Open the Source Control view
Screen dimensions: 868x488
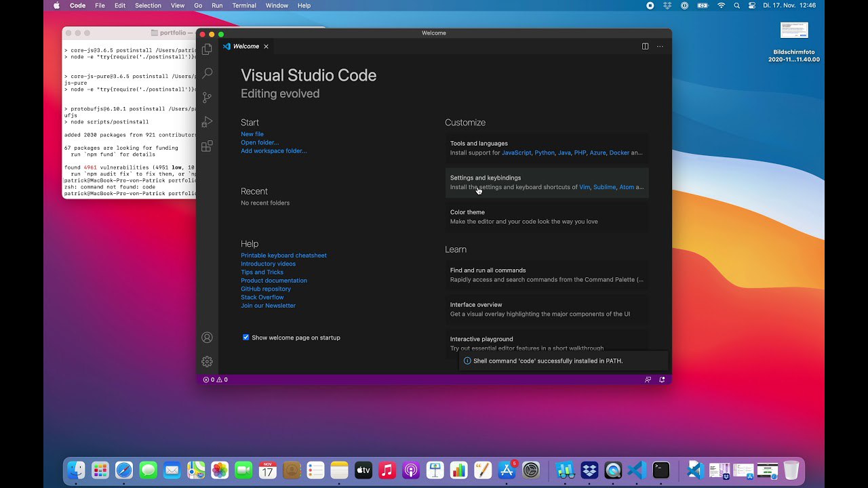tap(207, 98)
